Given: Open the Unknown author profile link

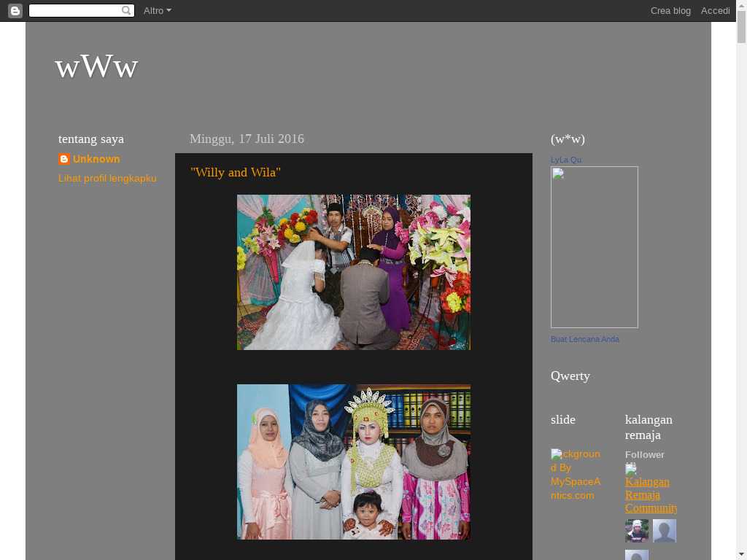Looking at the screenshot, I should point(96,159).
